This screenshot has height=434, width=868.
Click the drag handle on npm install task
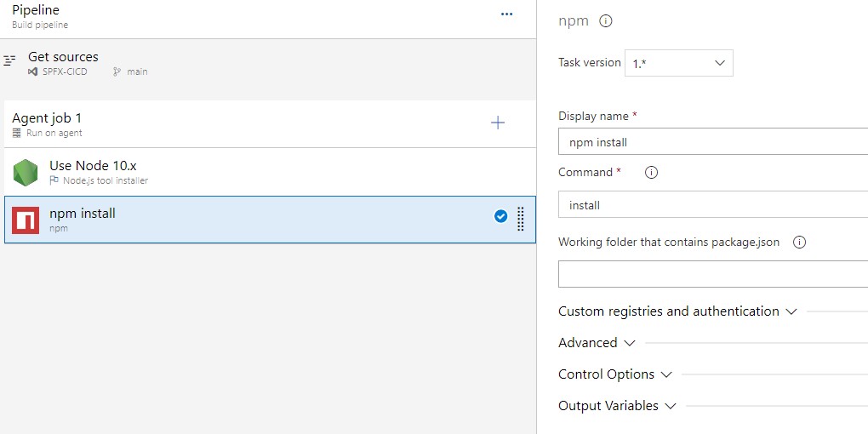pyautogui.click(x=521, y=220)
